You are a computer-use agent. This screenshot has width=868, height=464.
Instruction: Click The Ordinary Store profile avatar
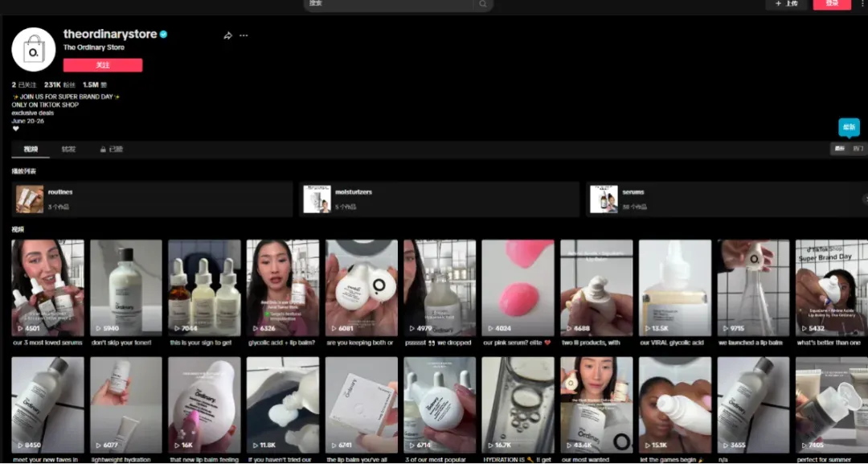[34, 49]
